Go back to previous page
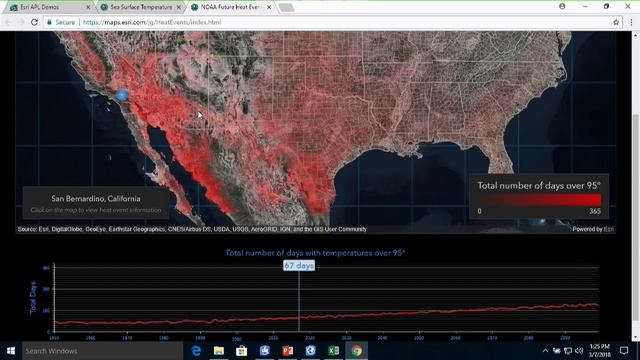Image resolution: width=640 pixels, height=360 pixels. [9, 22]
